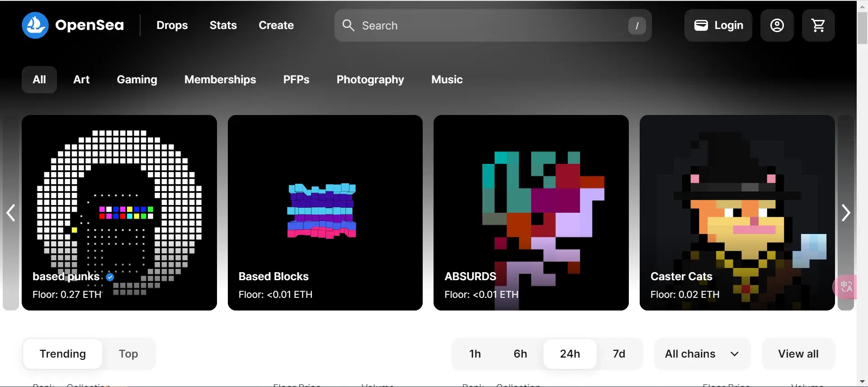Viewport: 868px width, 387px height.
Task: Go to previous carousel slide arrow
Action: (x=11, y=213)
